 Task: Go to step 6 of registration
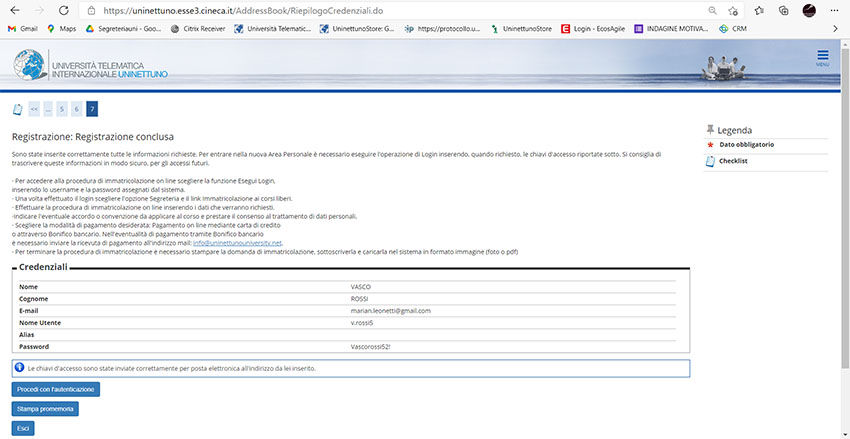[x=77, y=108]
